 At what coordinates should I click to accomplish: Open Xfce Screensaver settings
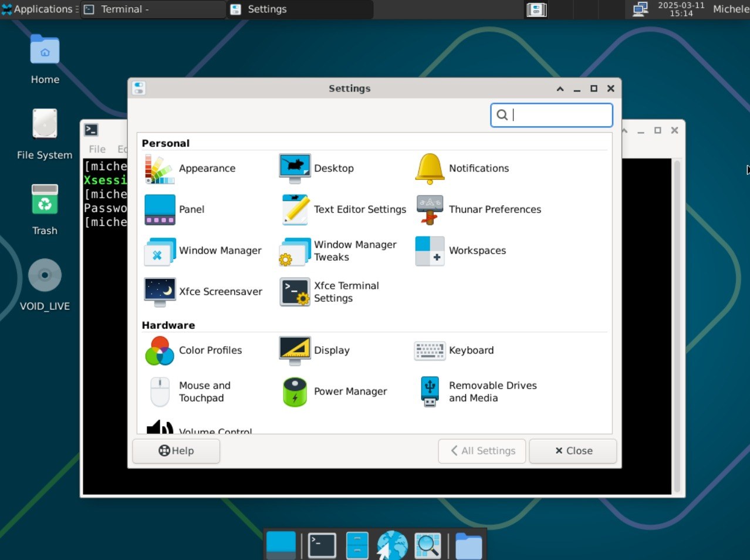tap(203, 292)
